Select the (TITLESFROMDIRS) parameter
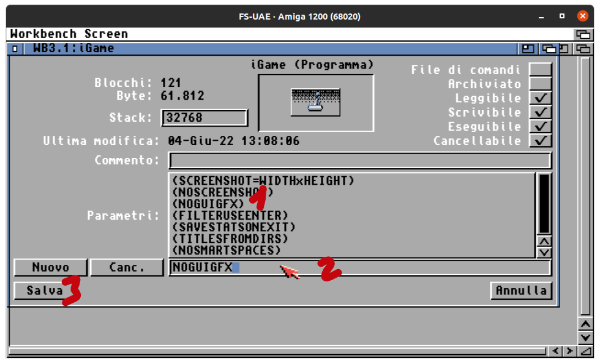The image size is (600, 364). pos(230,239)
